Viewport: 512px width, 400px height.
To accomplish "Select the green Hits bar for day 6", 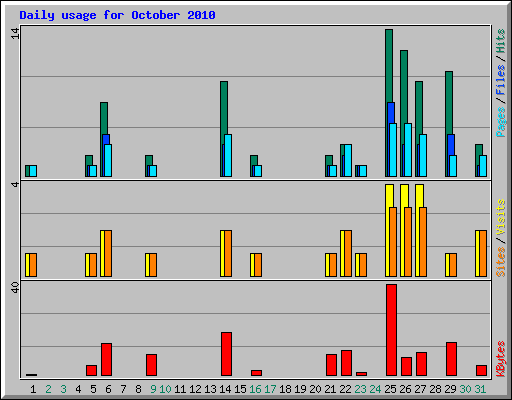I will (x=104, y=118).
